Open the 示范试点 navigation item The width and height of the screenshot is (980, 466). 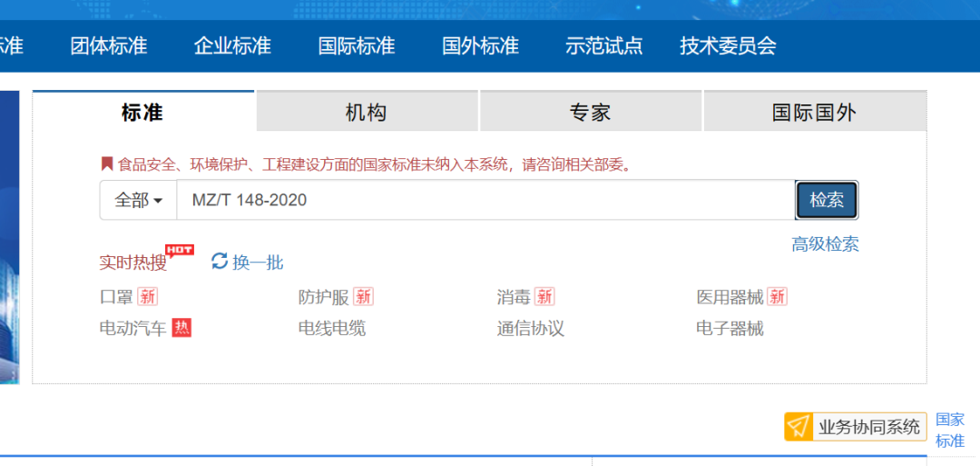coord(603,45)
